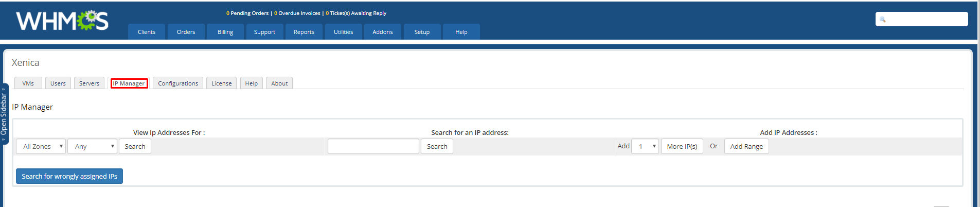Viewport: 980px width, 207px height.
Task: Click the 'Search for an IP address:' label
Action: click(470, 133)
